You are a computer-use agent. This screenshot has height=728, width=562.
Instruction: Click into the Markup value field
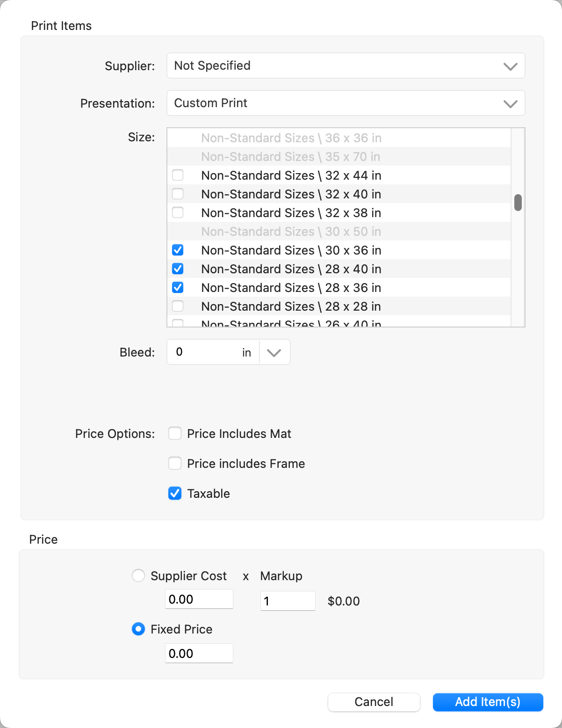tap(288, 601)
